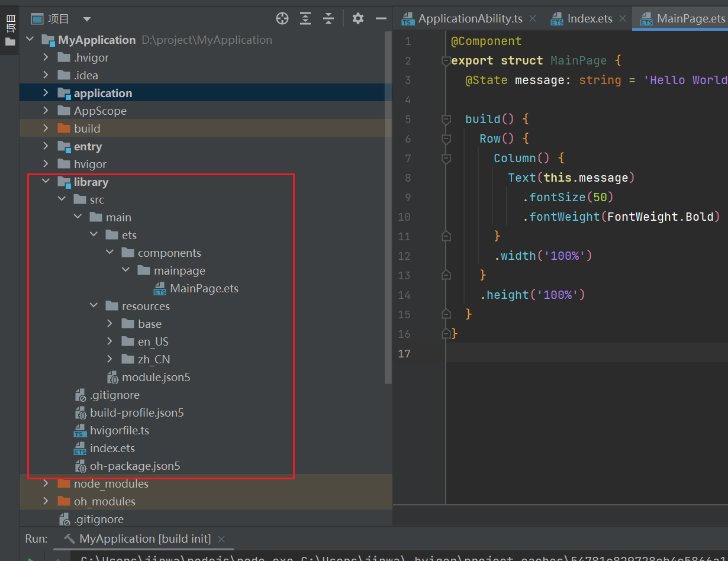Viewport: 728px width, 561px height.
Task: Select the library module folder name
Action: (91, 182)
